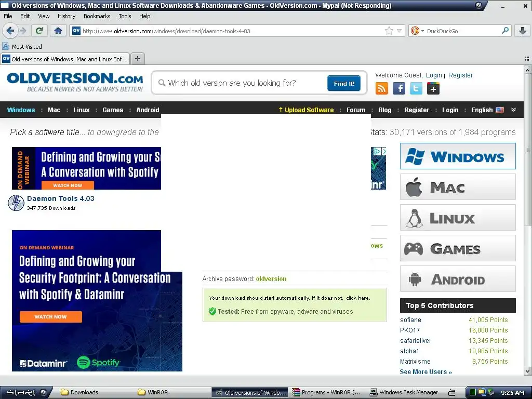Select Android in the site navigation bar
Screen dimensions: 532x399
pos(148,110)
